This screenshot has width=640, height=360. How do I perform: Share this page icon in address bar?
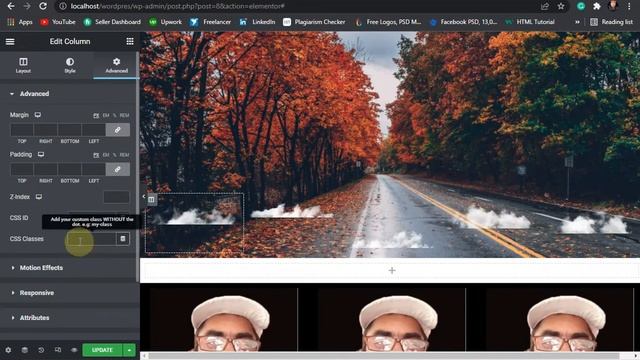(x=544, y=6)
